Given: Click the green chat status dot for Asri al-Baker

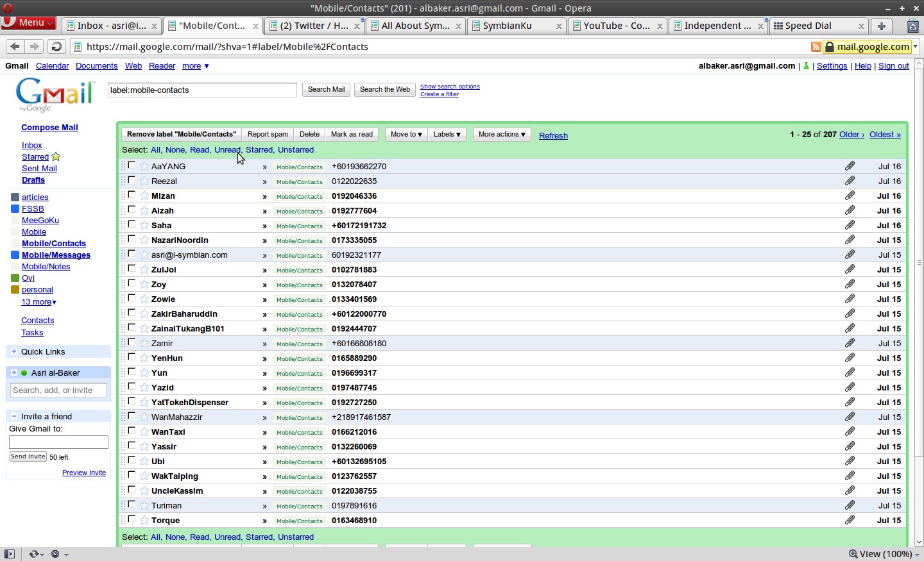Looking at the screenshot, I should point(24,373).
